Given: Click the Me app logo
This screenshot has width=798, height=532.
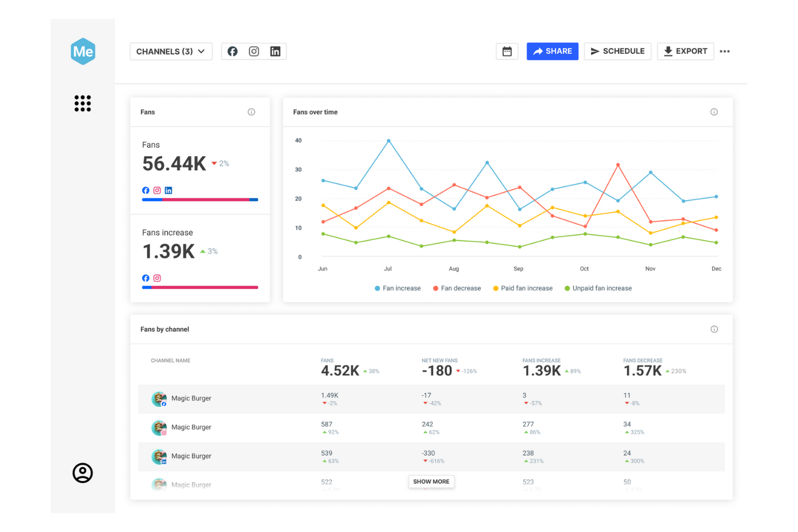Looking at the screenshot, I should [82, 51].
